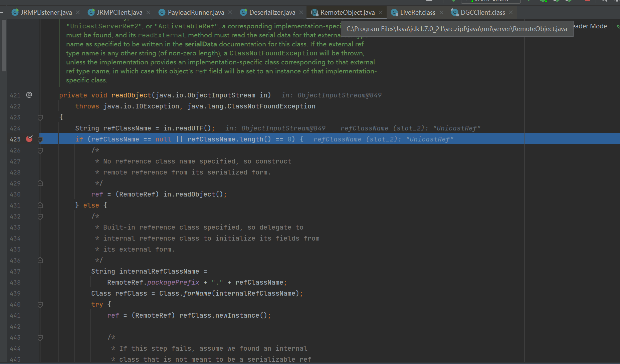Click the packagePrefix field reference

click(173, 282)
